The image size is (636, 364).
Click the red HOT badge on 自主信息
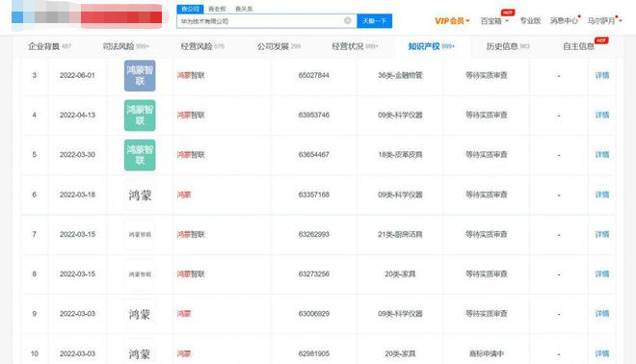coord(601,40)
